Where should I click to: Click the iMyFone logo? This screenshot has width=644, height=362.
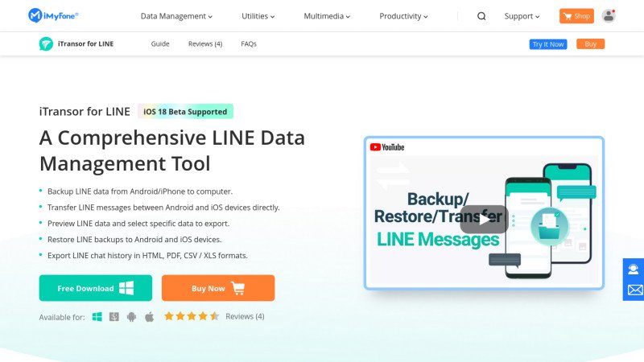(53, 15)
